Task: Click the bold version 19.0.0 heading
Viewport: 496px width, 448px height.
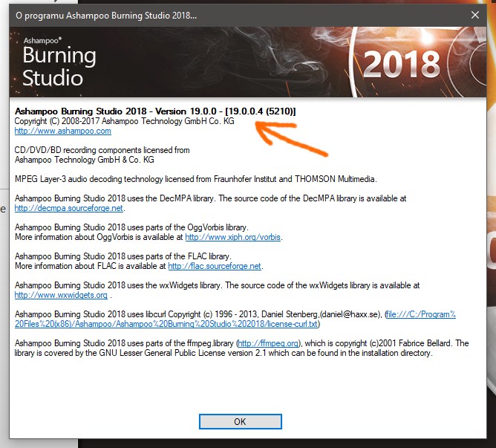Action: coord(155,111)
